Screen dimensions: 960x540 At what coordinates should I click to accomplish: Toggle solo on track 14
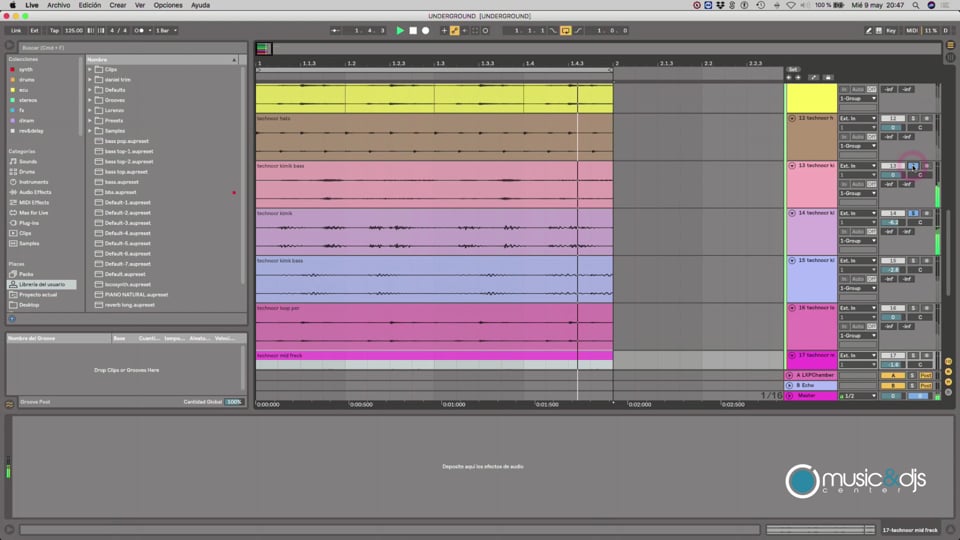click(913, 213)
